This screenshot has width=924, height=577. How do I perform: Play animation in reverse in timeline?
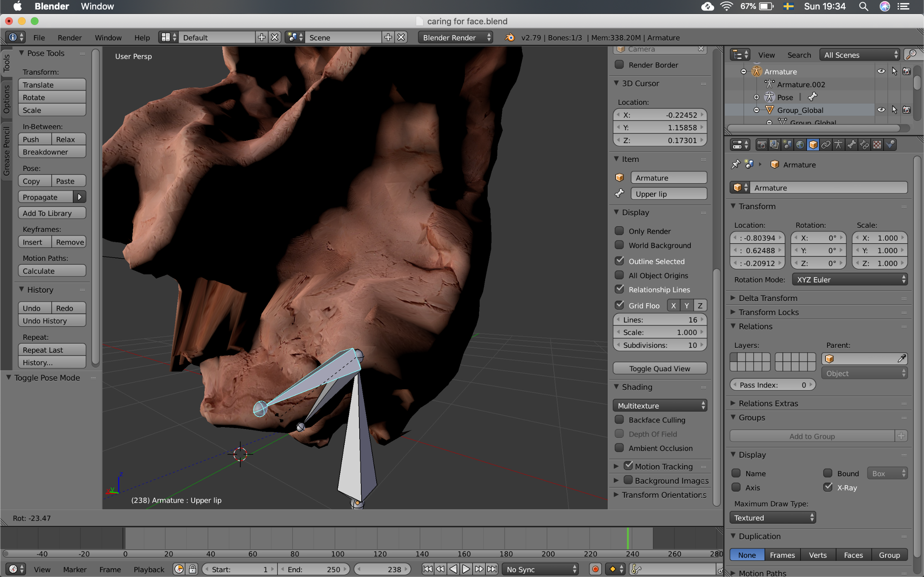pyautogui.click(x=453, y=569)
